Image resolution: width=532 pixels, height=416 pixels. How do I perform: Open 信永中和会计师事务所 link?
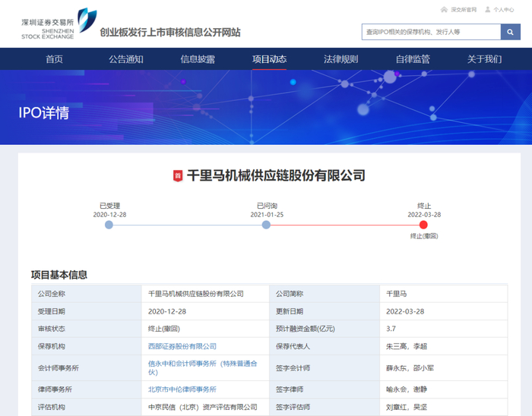pos(203,368)
